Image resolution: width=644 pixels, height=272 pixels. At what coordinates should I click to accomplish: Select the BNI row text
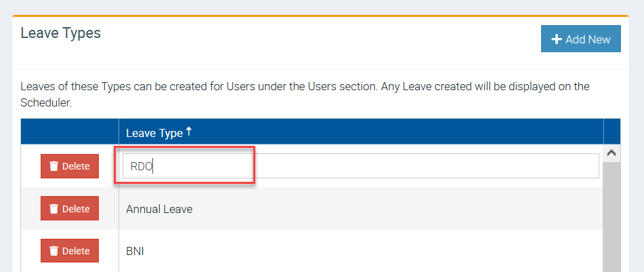[x=135, y=251]
